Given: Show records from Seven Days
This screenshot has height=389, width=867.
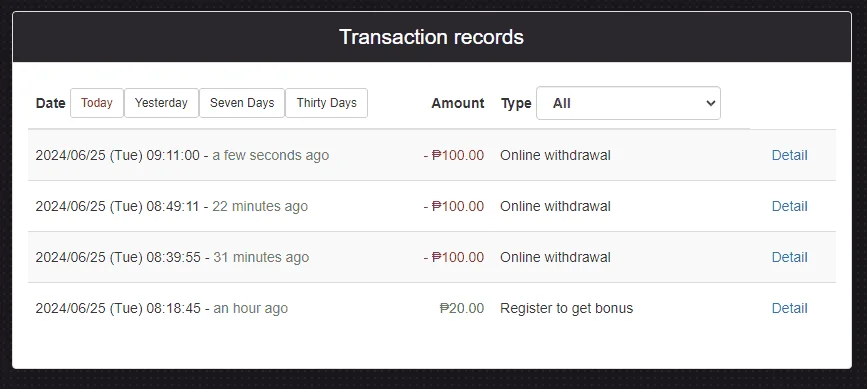Looking at the screenshot, I should click(x=242, y=103).
